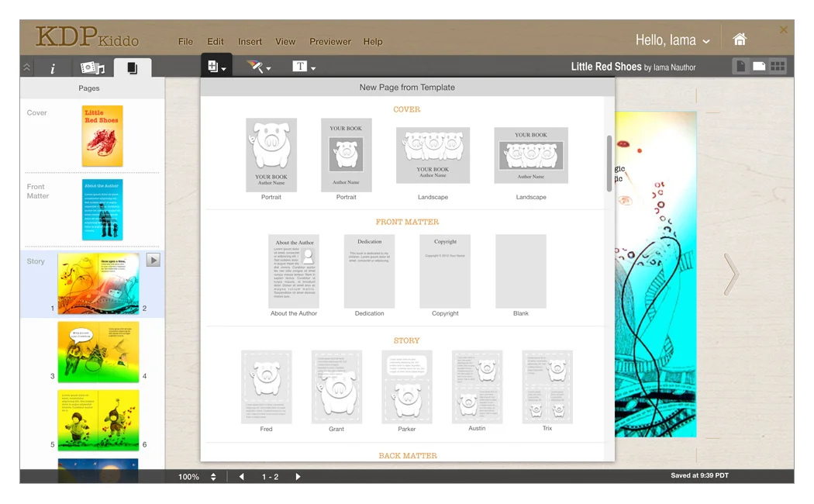Image resolution: width=814 pixels, height=504 pixels.
Task: Choose the About the Author template
Action: point(294,271)
